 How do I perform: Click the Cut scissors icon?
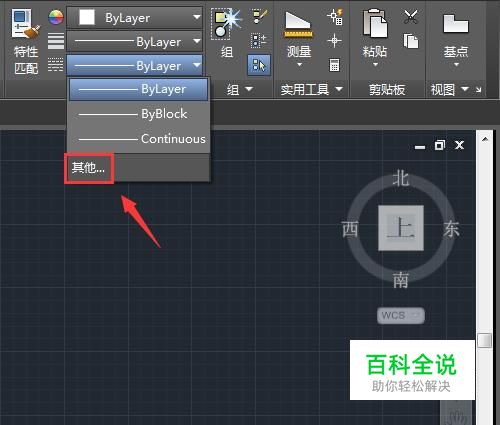(411, 17)
